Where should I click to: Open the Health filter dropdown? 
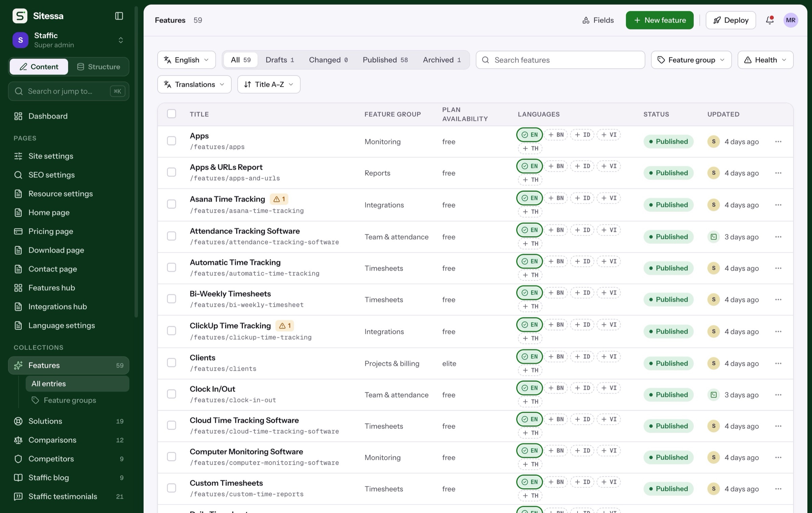click(765, 60)
